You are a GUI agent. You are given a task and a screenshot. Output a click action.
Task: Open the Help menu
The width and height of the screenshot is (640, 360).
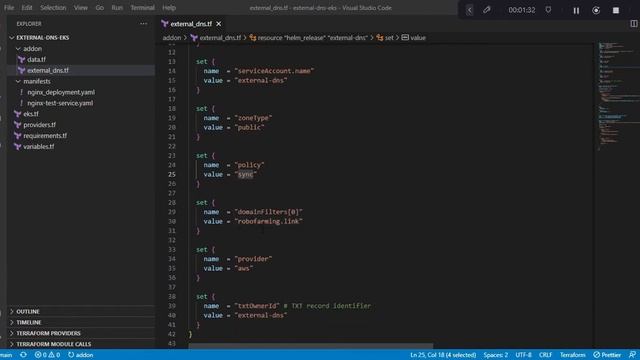[169, 8]
